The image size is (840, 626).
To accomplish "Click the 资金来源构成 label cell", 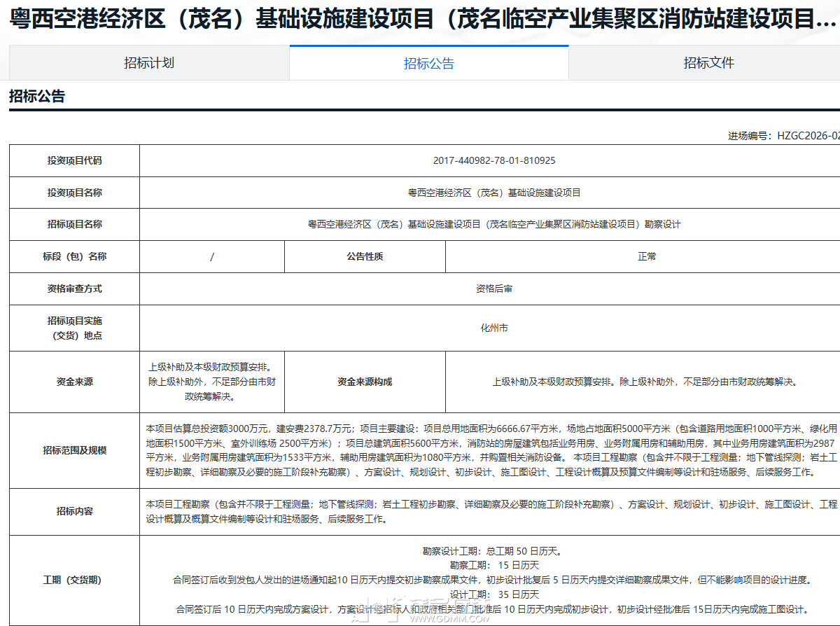I will click(365, 382).
